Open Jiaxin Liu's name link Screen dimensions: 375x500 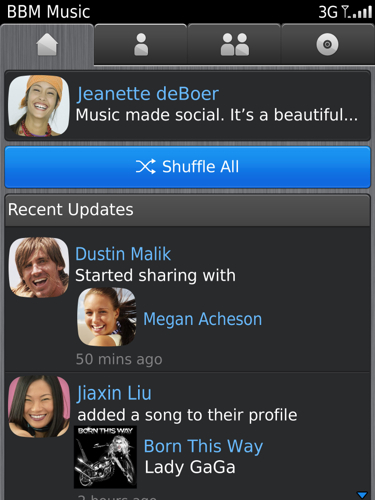(114, 393)
